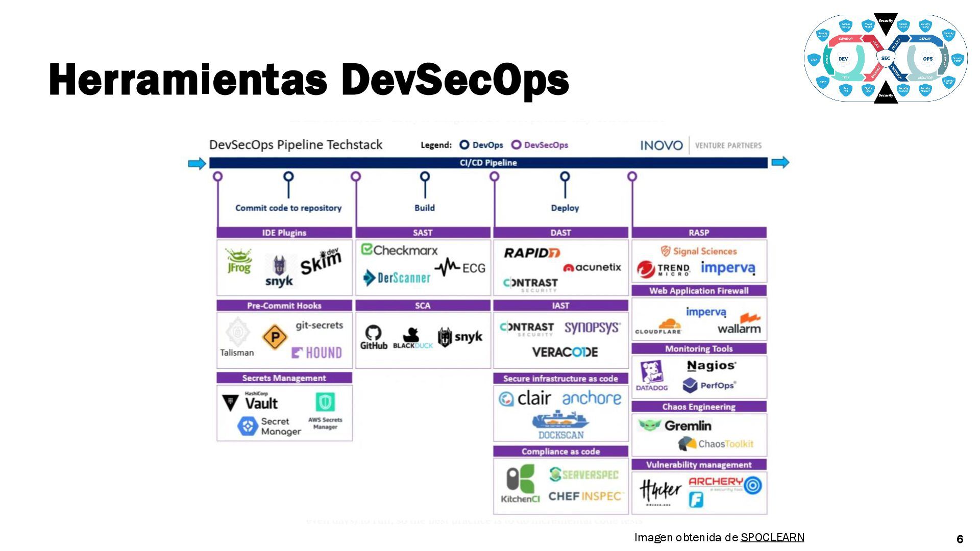Viewport: 980px width, 551px height.
Task: Click the DevOps legend circle
Action: click(464, 145)
